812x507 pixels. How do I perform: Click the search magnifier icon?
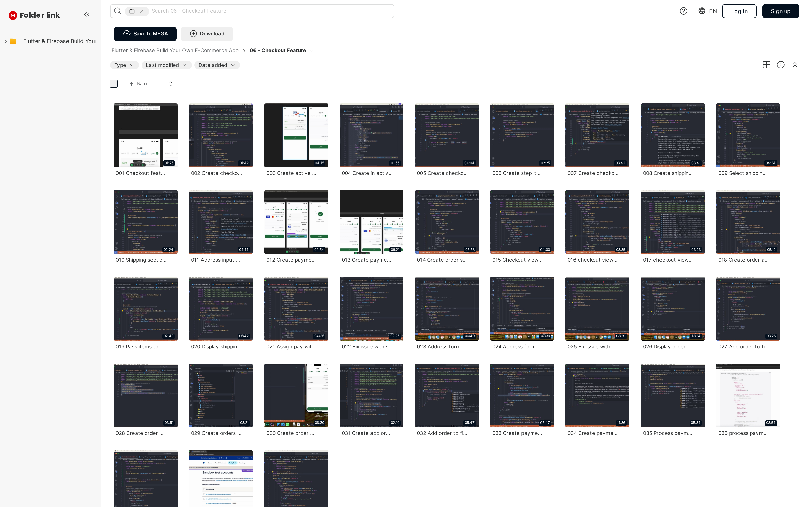[117, 11]
